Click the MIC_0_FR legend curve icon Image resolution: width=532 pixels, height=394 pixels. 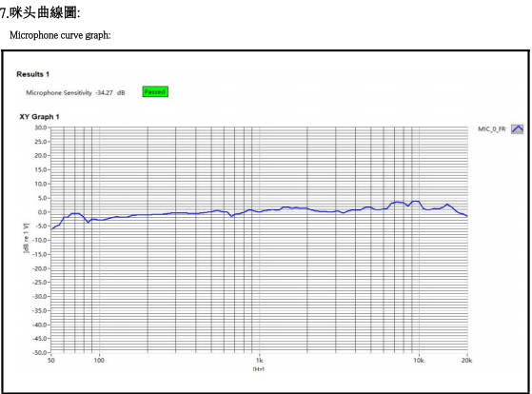[517, 129]
